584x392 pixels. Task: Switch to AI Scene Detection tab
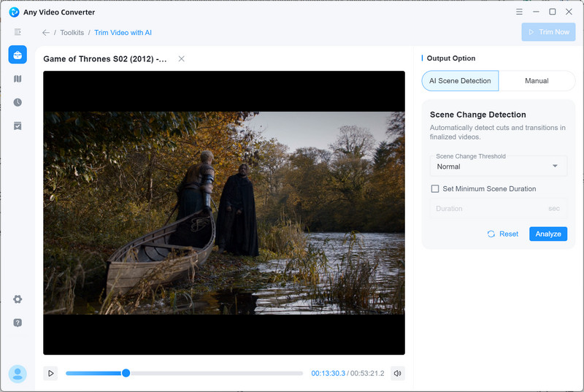click(460, 81)
